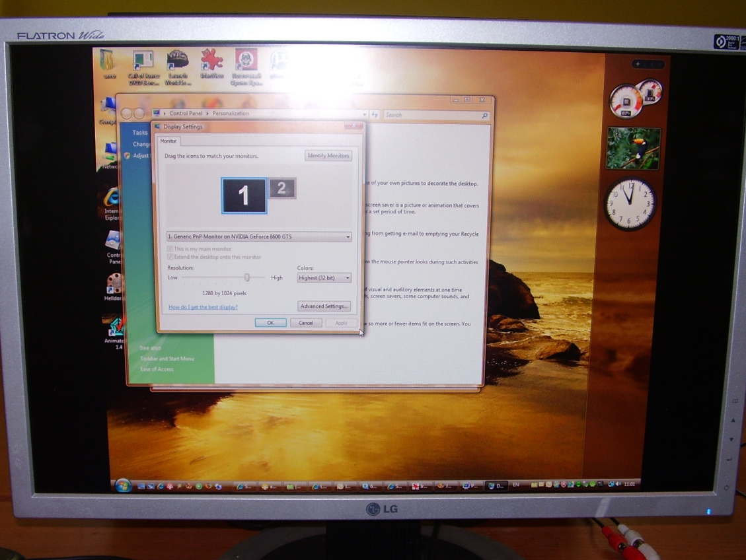Image resolution: width=746 pixels, height=560 pixels.
Task: Click the Identify Monitors button
Action: [x=328, y=155]
